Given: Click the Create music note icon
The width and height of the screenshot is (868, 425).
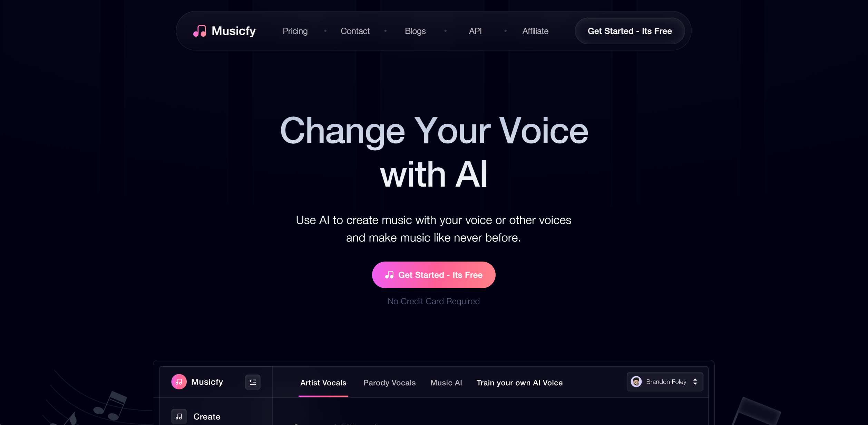Looking at the screenshot, I should [x=179, y=416].
